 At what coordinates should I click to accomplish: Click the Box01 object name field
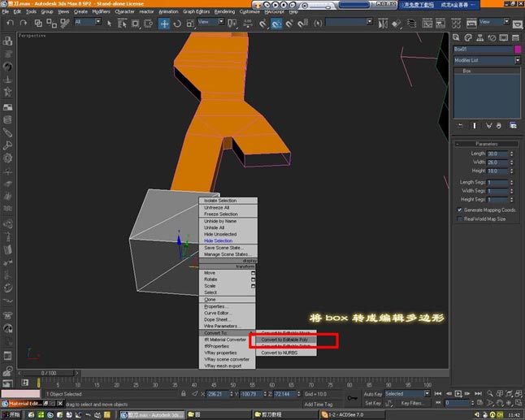point(484,50)
